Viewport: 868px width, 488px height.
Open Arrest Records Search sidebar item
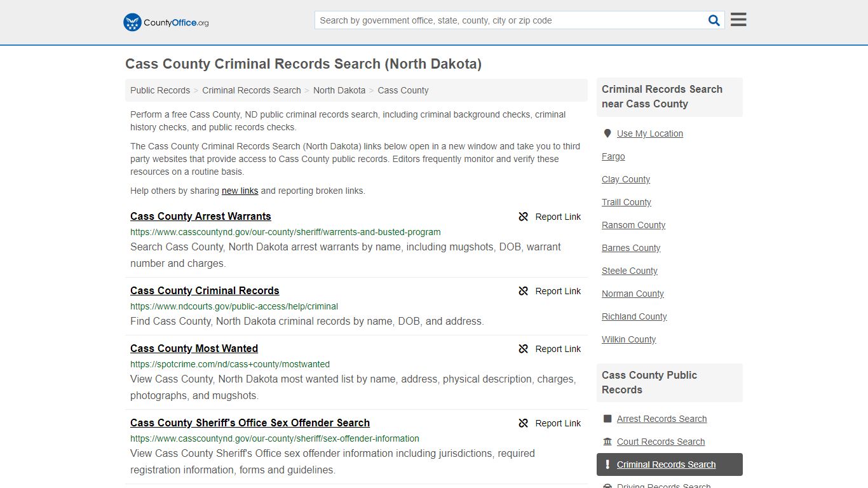pyautogui.click(x=661, y=419)
